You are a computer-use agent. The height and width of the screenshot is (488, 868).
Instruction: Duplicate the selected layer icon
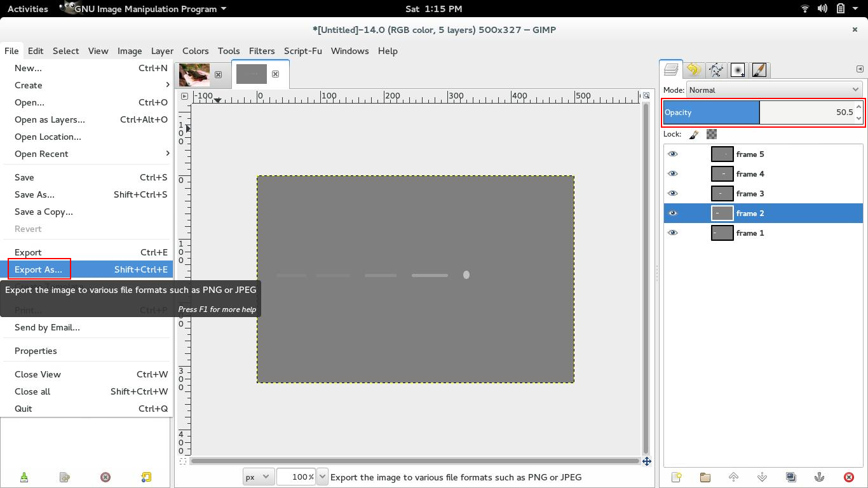click(x=790, y=477)
